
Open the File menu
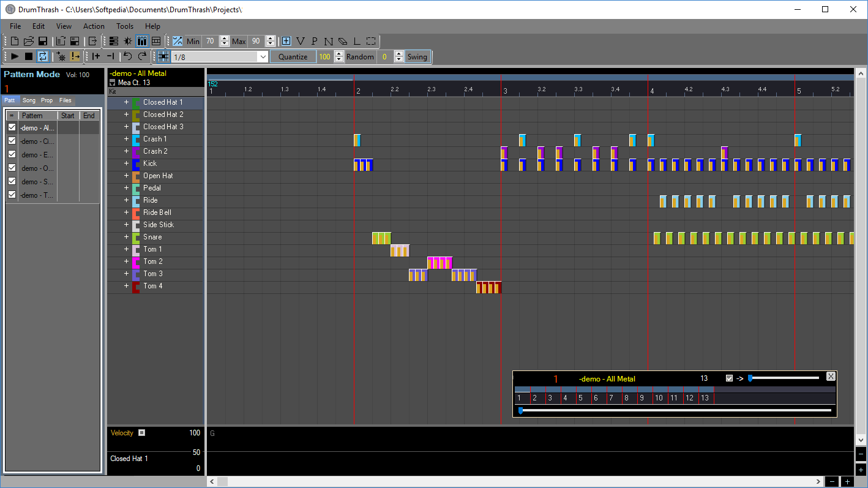15,26
